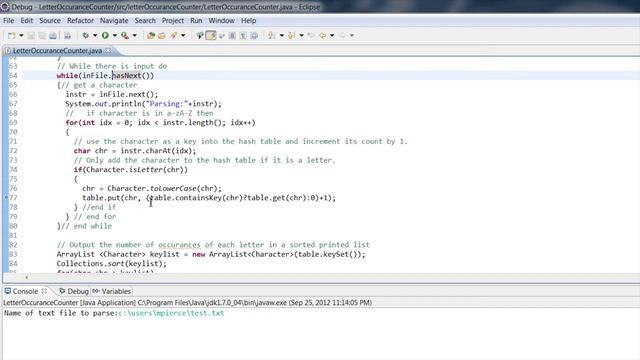Viewport: 640px width, 360px height.
Task: Open the Project menu
Action: point(173,20)
